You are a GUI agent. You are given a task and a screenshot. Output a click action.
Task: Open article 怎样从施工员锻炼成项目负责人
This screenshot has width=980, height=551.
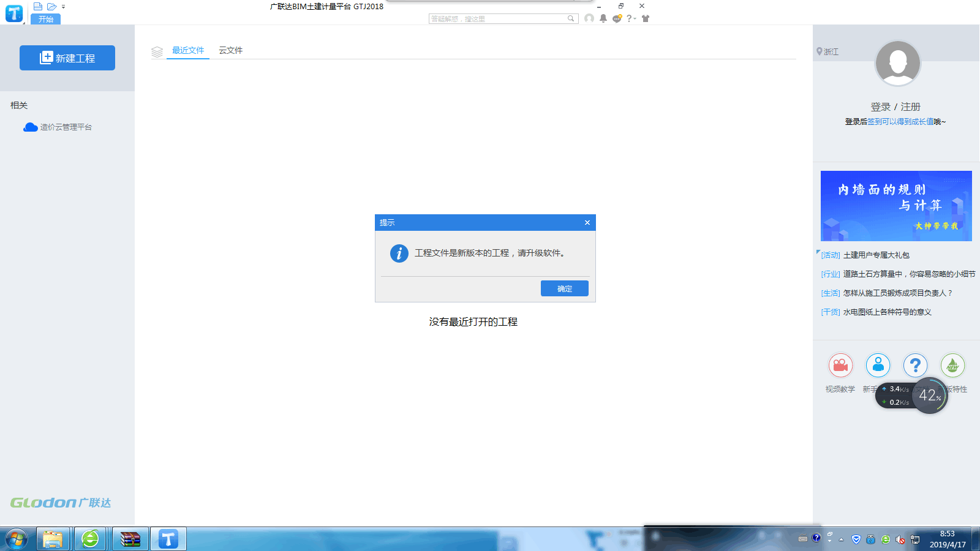point(898,293)
